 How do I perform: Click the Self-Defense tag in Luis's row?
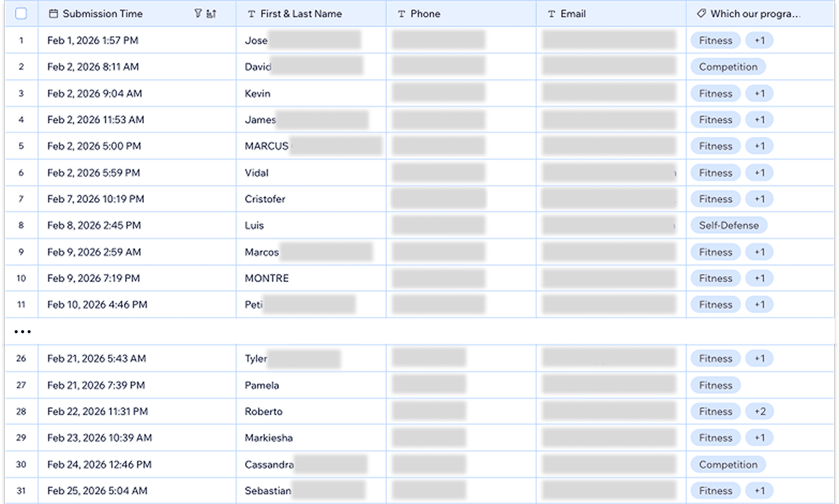click(729, 226)
